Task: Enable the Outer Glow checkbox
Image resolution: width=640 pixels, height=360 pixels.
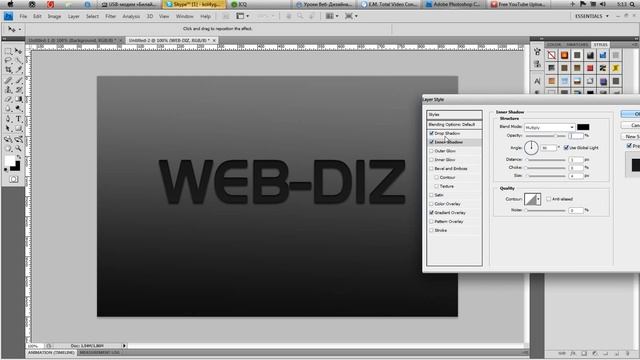Action: pos(431,151)
